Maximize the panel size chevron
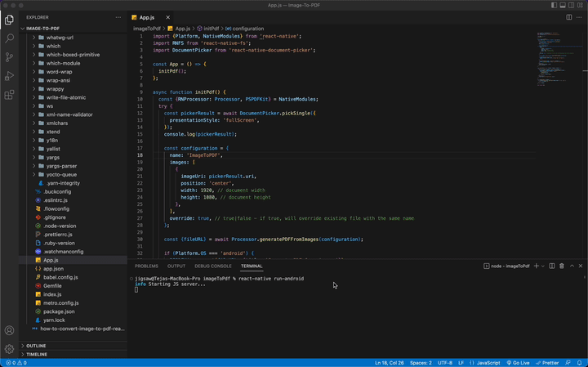 (572, 266)
